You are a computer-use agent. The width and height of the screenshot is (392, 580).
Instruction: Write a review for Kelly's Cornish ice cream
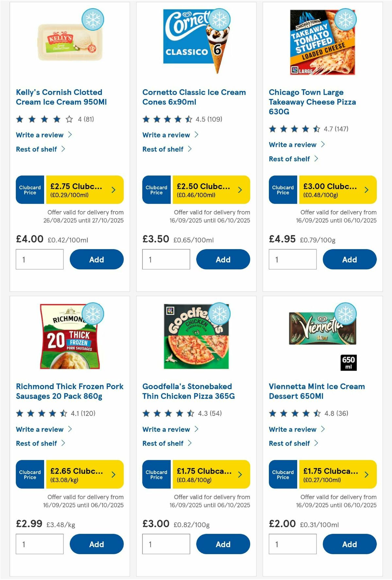[x=40, y=135]
